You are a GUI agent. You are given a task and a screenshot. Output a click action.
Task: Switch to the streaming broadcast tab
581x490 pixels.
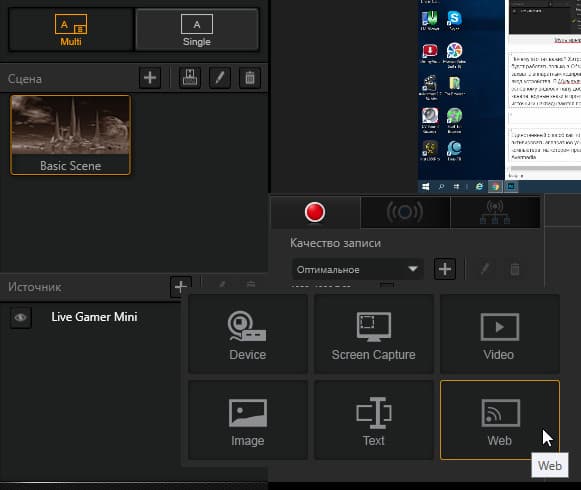point(405,212)
